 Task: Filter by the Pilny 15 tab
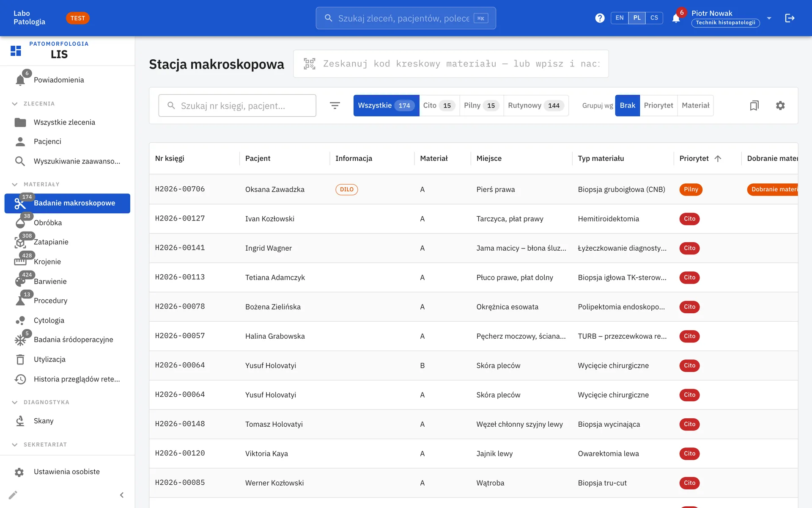coord(482,105)
